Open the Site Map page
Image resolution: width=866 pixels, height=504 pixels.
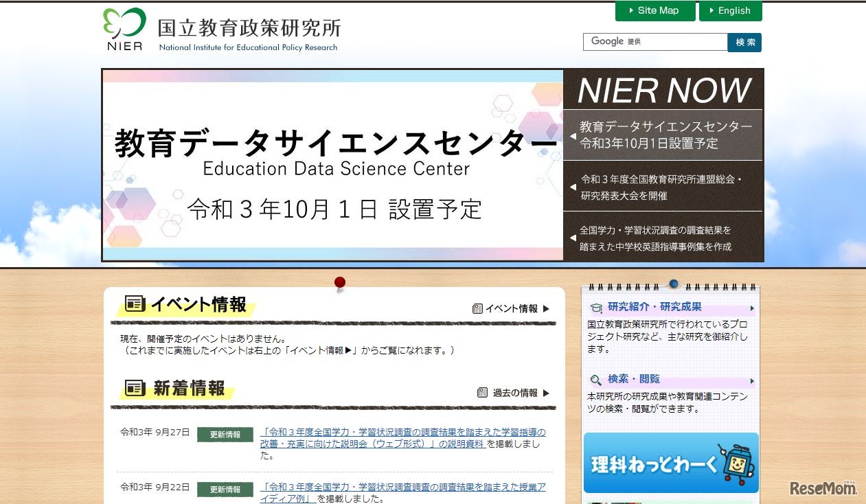[654, 10]
